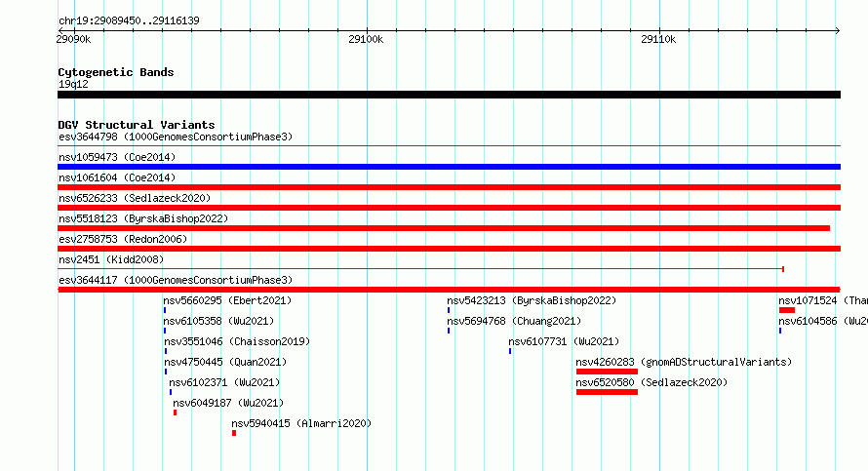The width and height of the screenshot is (868, 471).
Task: Select the red nsv1061604 Coe2014 variant bar
Action: [449, 187]
